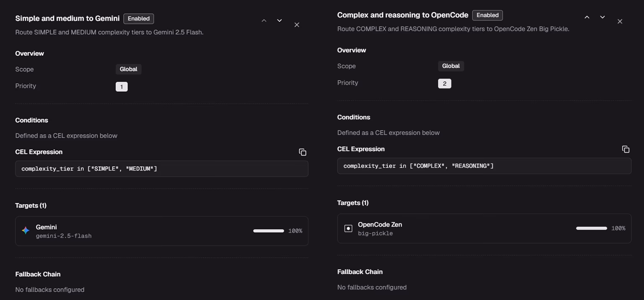Click 'Fallback Chain' heading in Gemini rule

click(x=38, y=274)
